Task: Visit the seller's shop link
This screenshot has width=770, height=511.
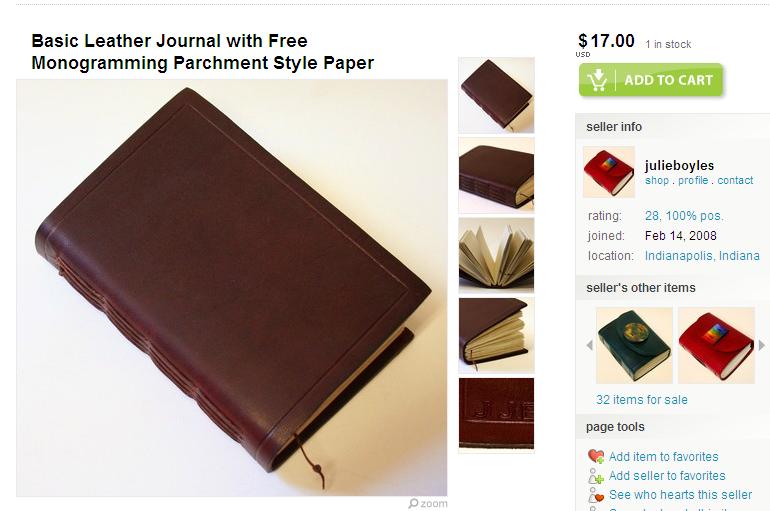Action: tap(657, 180)
